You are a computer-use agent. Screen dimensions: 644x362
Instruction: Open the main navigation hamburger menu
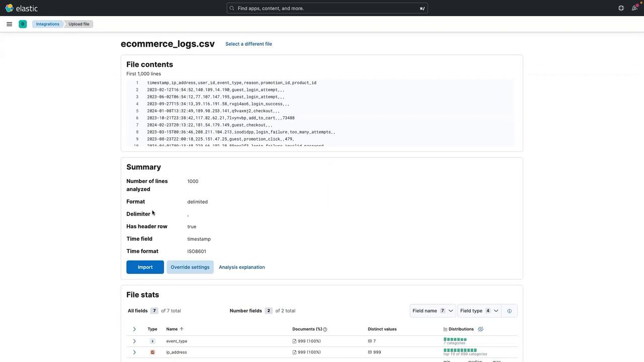[9, 24]
